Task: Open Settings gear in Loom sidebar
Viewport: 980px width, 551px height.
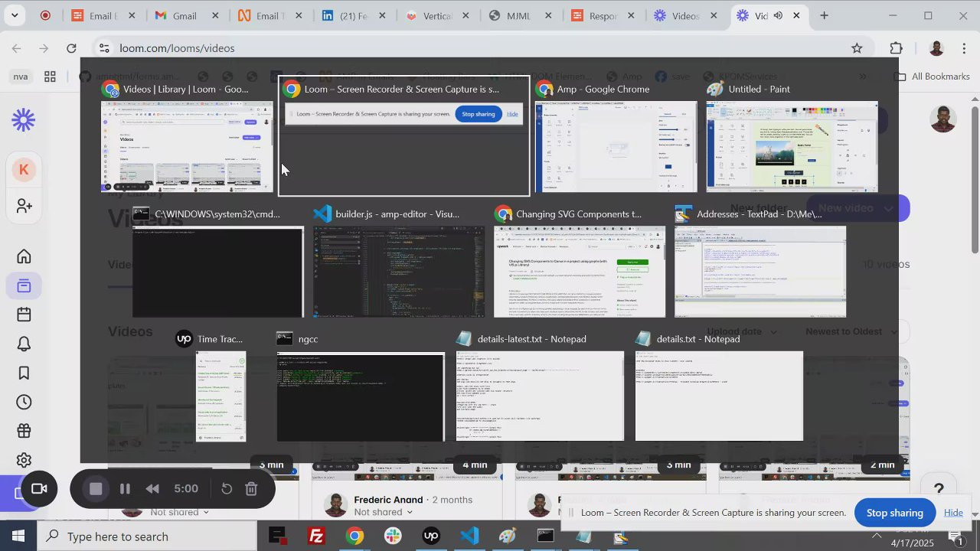Action: click(24, 460)
